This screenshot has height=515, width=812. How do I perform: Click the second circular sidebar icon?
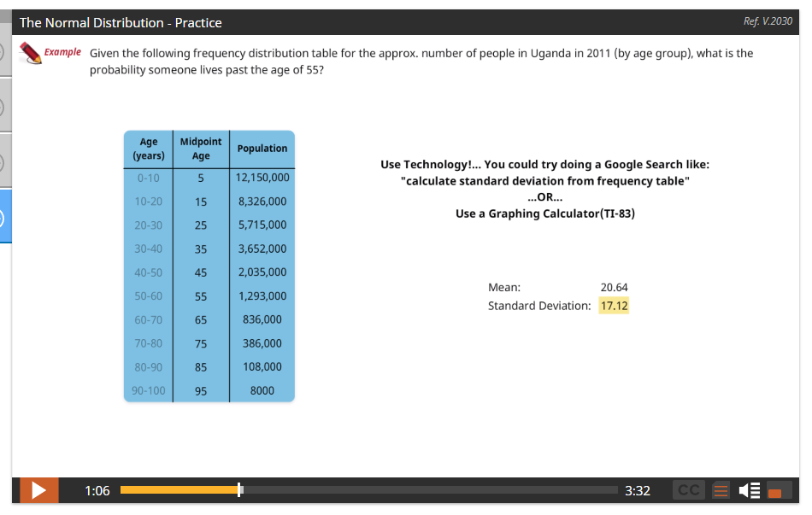3,104
